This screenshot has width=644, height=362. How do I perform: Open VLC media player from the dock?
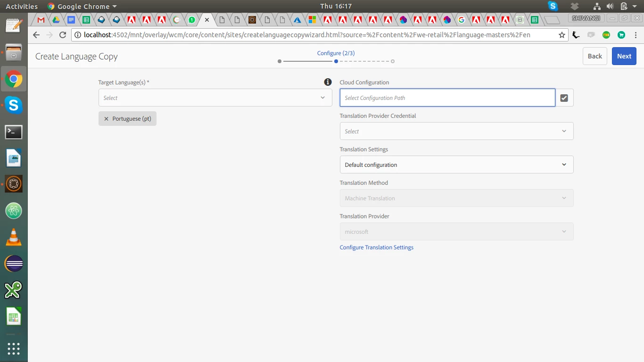pos(14,237)
